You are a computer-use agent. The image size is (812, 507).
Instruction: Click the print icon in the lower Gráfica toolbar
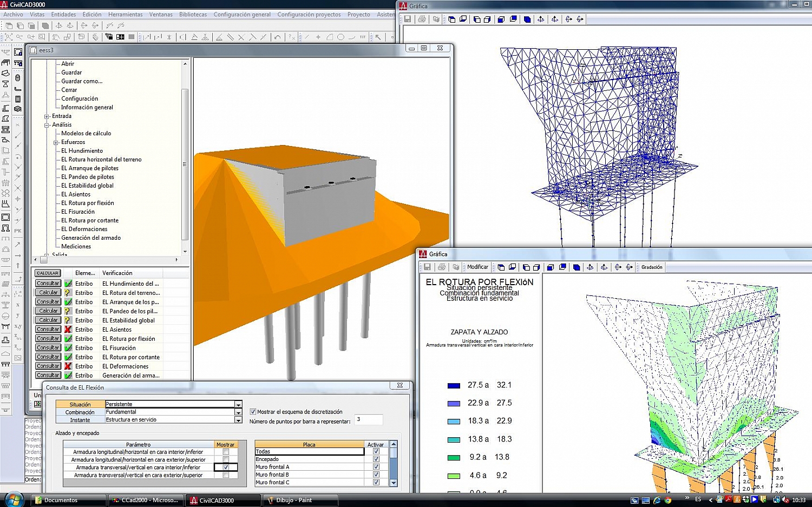442,267
